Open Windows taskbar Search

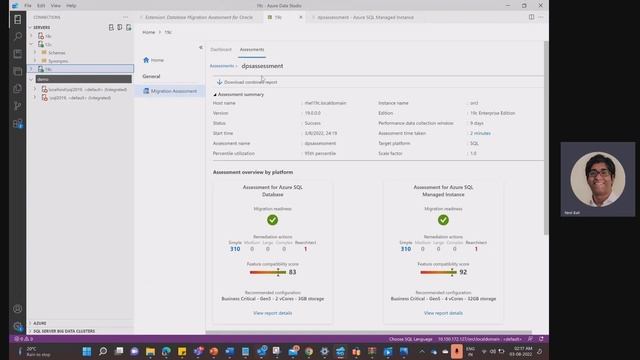103,351
